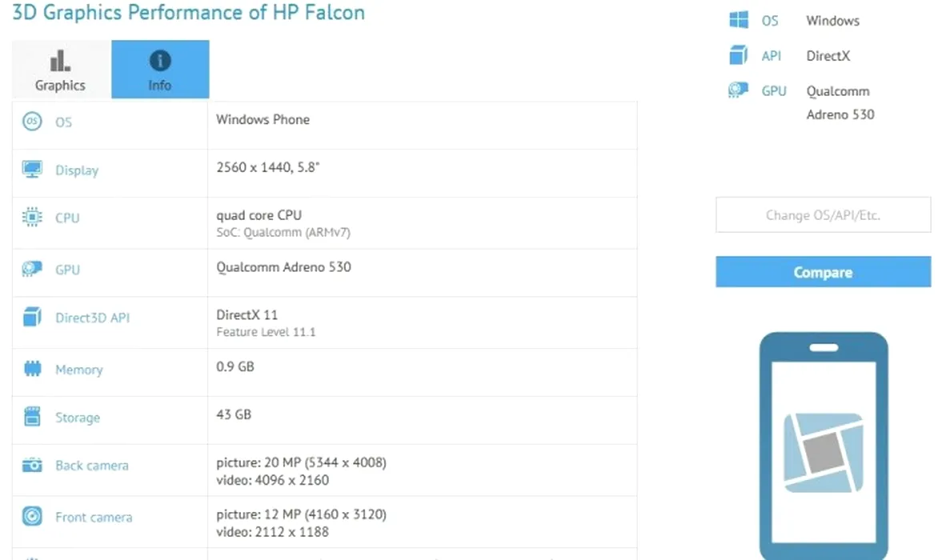
Task: Click the Front camera icon
Action: [x=32, y=517]
